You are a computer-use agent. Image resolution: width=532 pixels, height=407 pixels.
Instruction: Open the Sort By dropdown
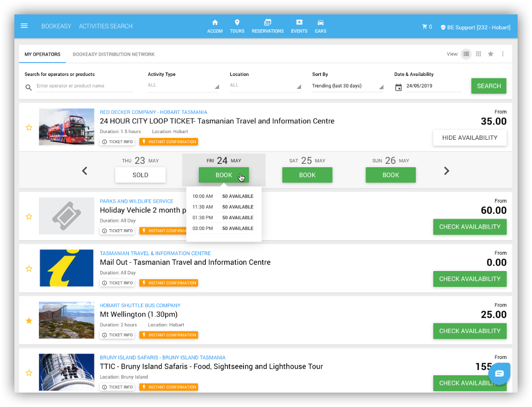click(x=348, y=86)
